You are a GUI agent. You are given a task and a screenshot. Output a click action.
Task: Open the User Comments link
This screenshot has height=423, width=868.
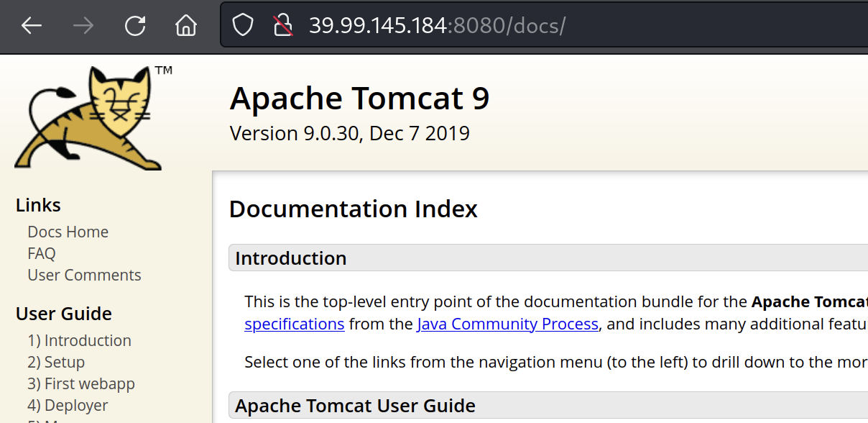(x=84, y=275)
